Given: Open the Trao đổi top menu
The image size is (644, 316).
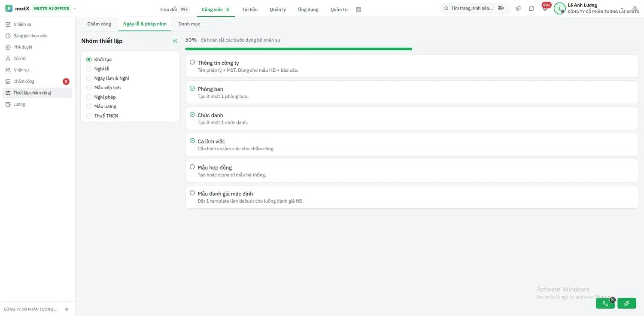Looking at the screenshot, I should click(x=174, y=9).
